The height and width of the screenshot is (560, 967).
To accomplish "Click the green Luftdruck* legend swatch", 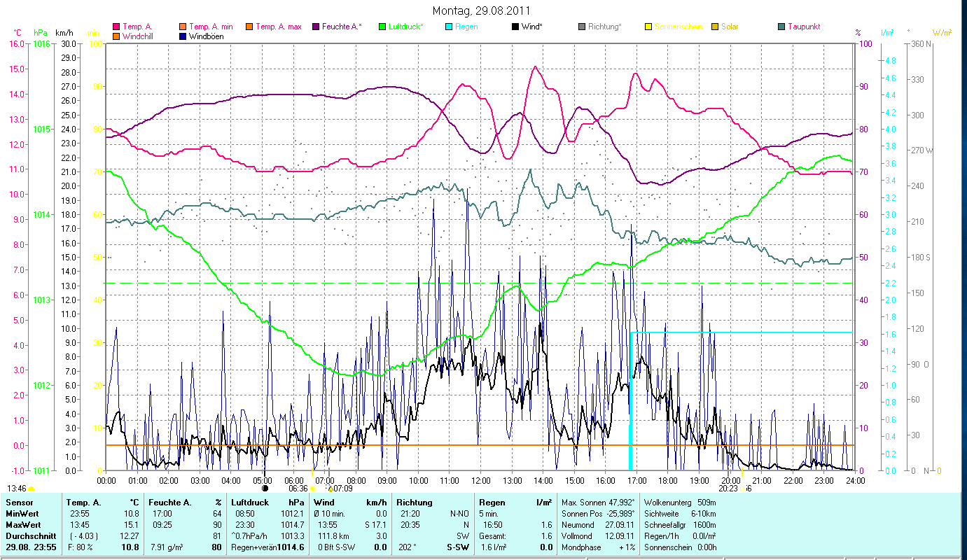I will point(382,27).
